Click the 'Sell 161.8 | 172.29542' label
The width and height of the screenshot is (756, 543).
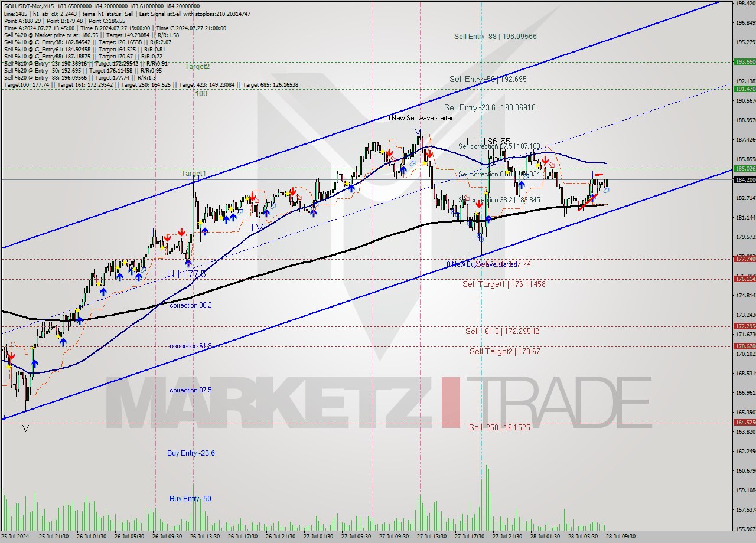point(502,331)
